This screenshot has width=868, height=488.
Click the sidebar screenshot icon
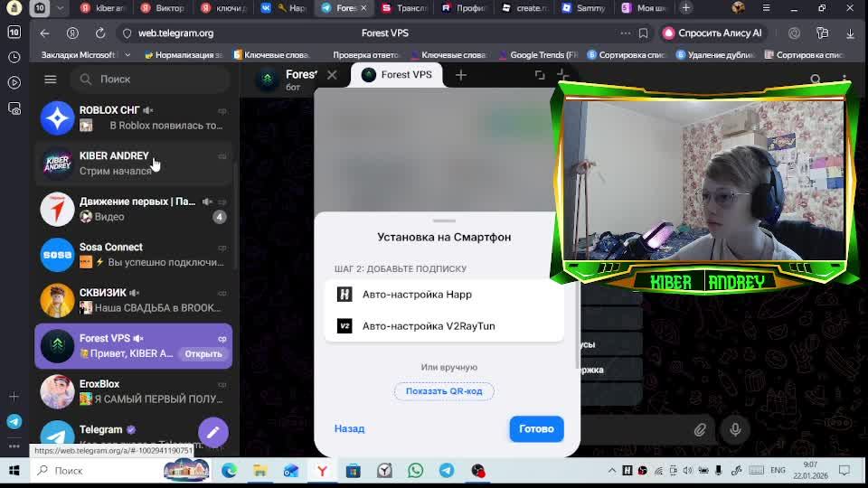[14, 108]
